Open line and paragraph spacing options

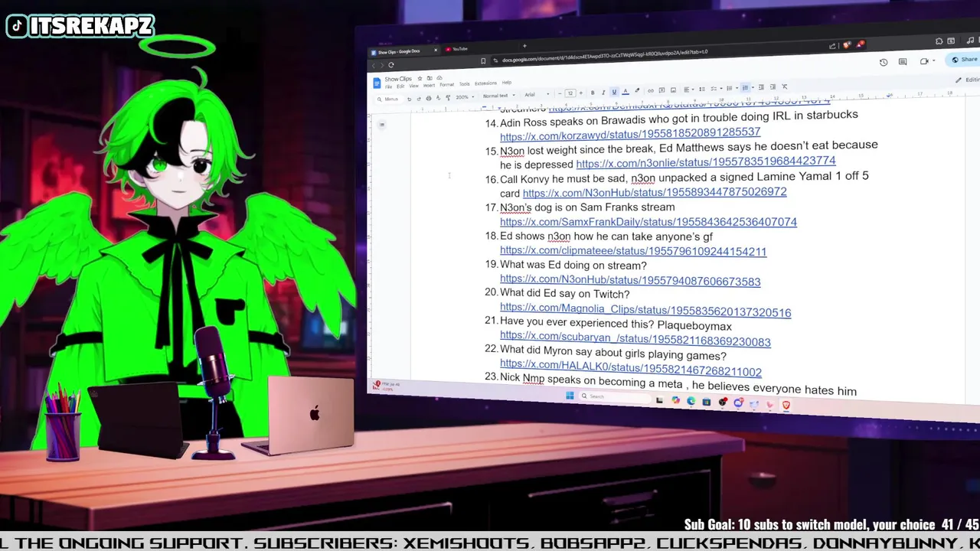[x=702, y=89]
